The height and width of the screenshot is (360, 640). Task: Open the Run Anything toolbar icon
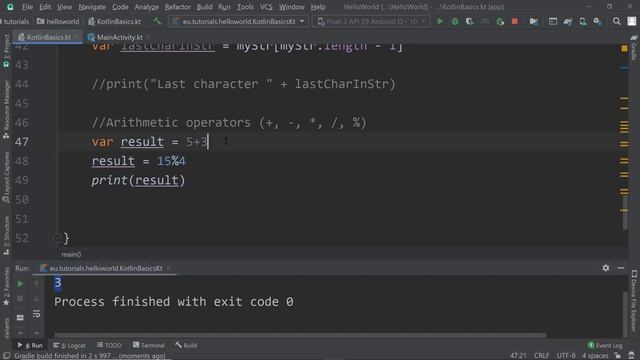click(553, 21)
